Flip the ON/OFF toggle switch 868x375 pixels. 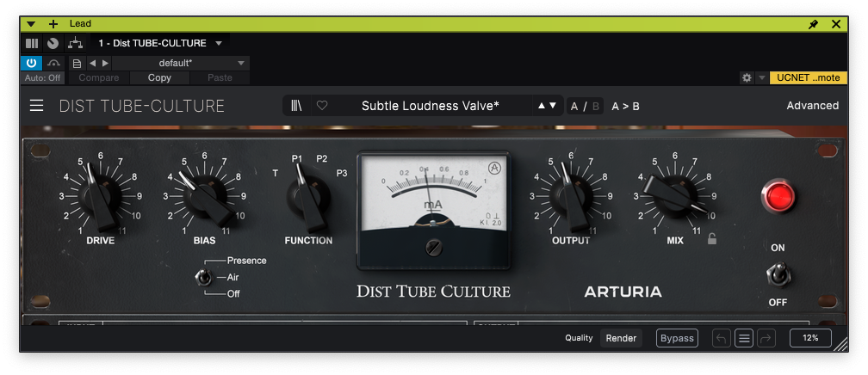click(x=778, y=275)
